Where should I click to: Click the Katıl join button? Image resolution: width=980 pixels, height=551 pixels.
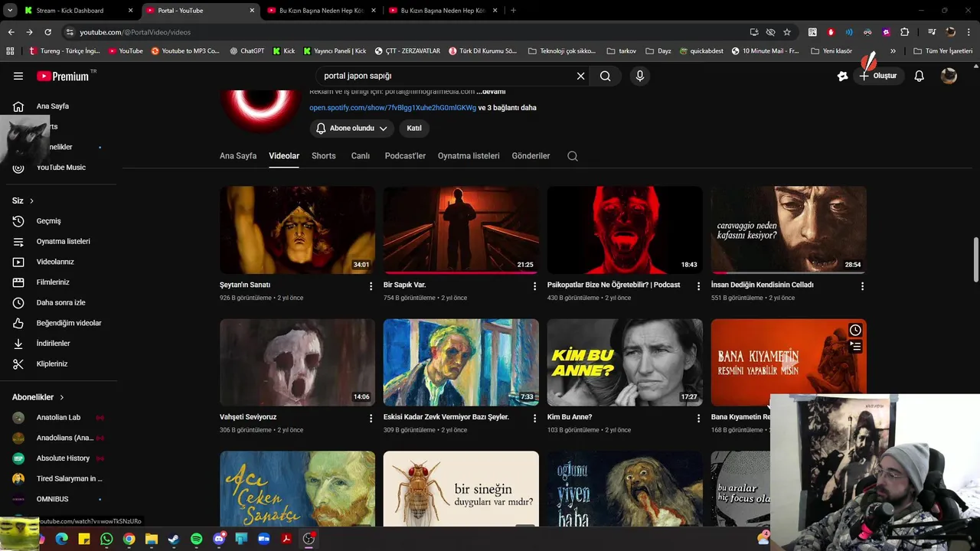(x=414, y=128)
